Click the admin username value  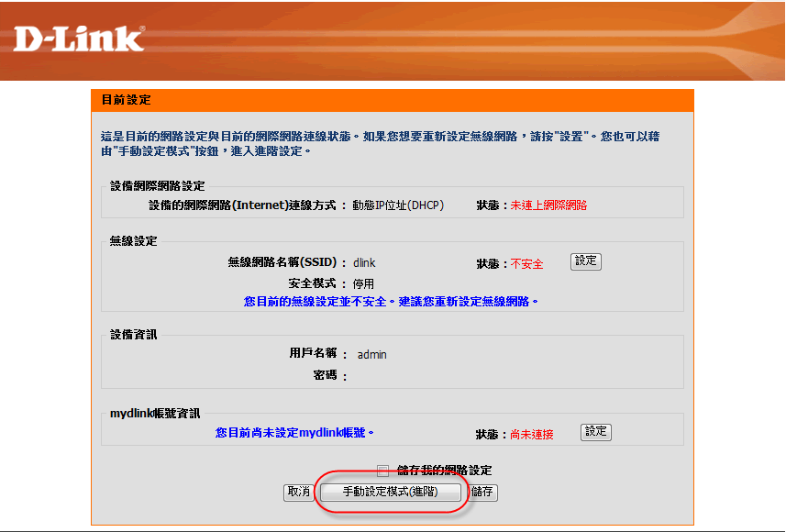(x=371, y=354)
